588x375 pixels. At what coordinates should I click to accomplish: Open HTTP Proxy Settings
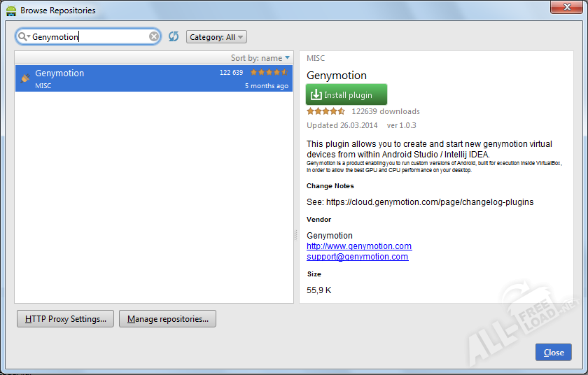(65, 319)
